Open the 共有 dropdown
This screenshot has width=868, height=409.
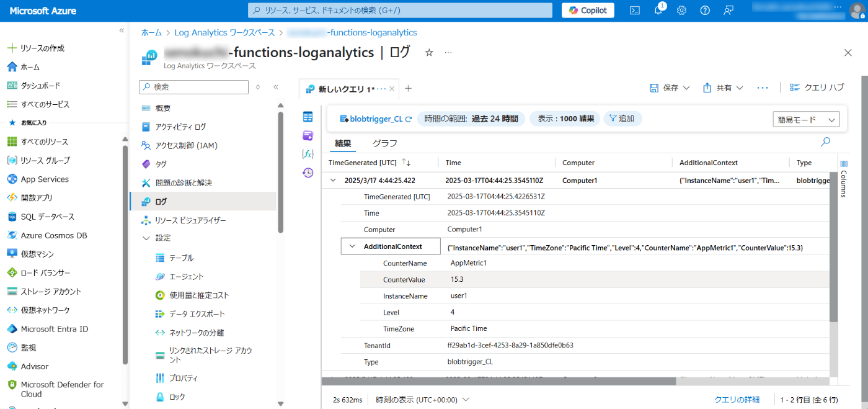[x=723, y=88]
